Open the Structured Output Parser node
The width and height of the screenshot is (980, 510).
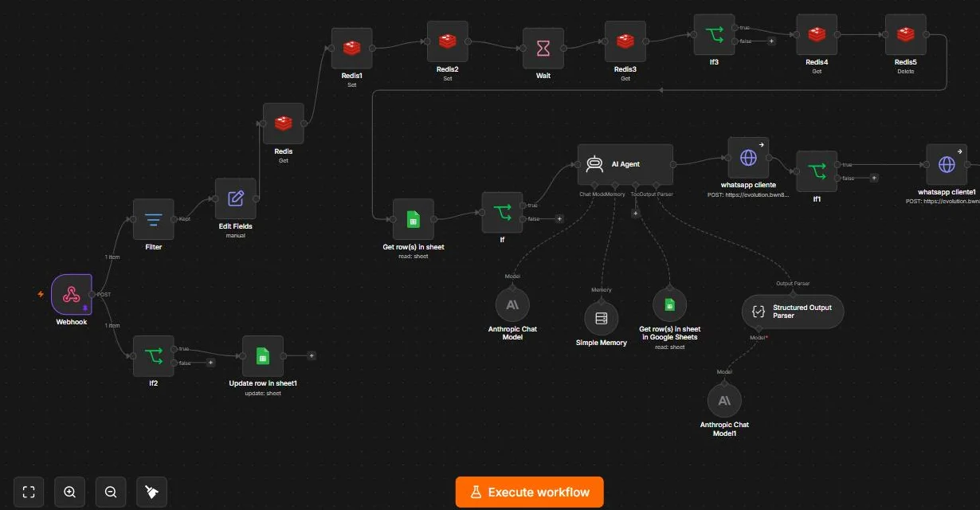pos(793,312)
